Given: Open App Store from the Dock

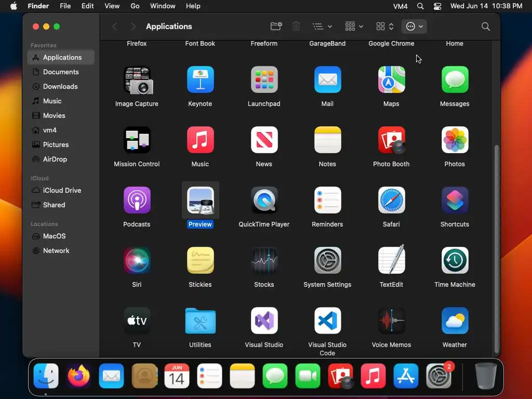Looking at the screenshot, I should coord(406,376).
